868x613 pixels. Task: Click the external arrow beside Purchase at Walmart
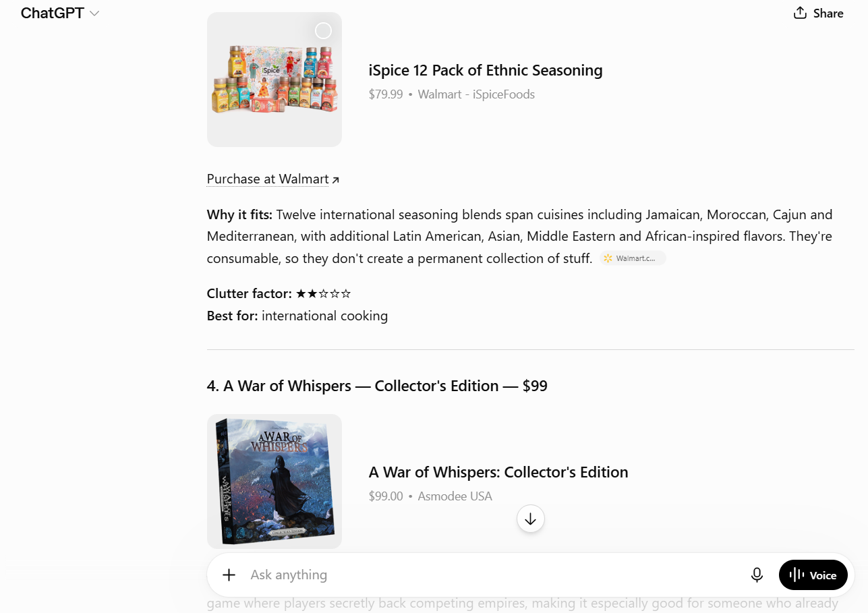[336, 179]
